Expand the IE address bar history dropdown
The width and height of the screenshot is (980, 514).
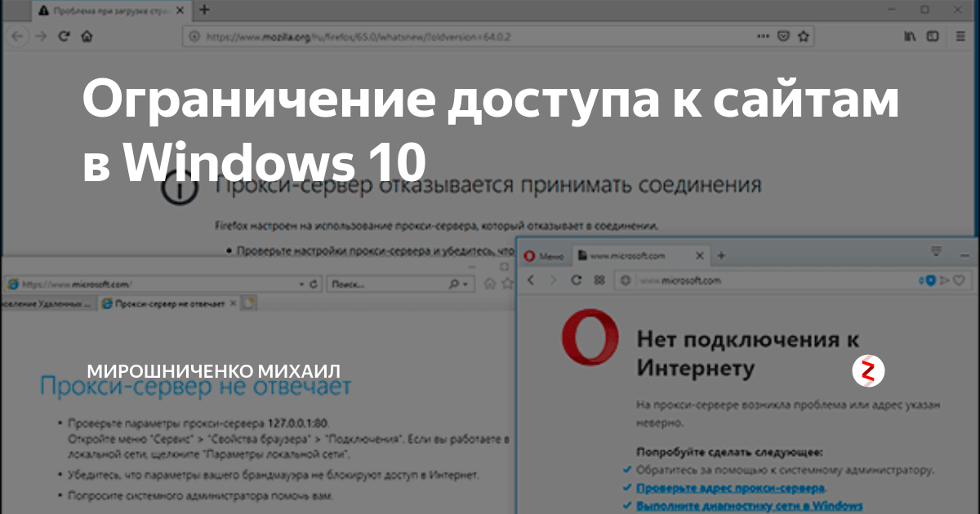click(x=302, y=282)
